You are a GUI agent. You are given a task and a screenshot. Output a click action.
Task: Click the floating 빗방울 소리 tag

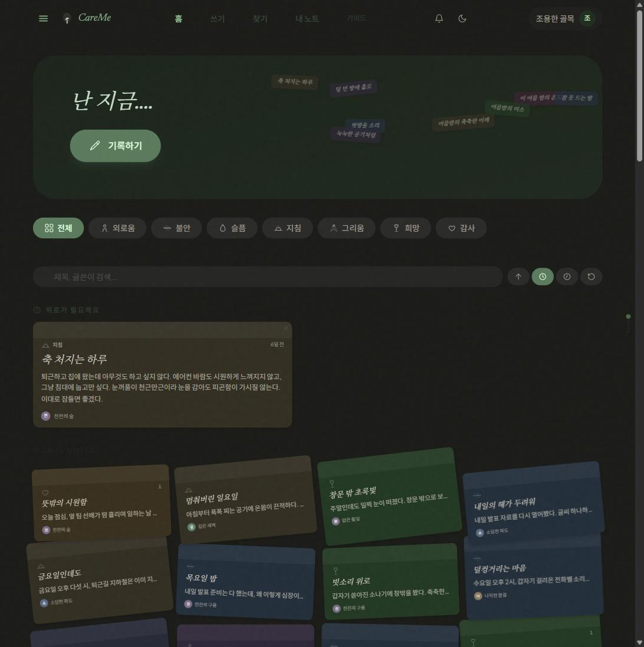click(x=365, y=125)
